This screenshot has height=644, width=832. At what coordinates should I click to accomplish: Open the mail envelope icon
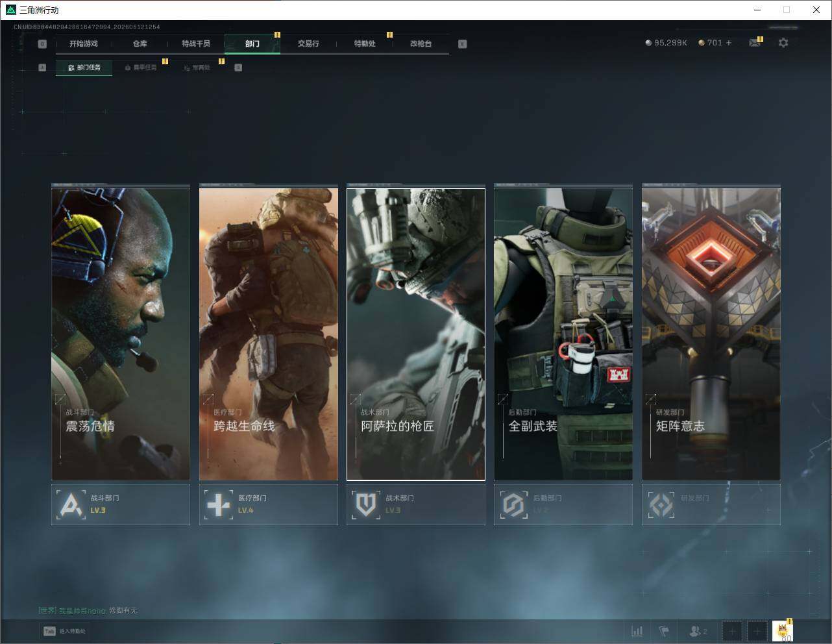coord(754,43)
